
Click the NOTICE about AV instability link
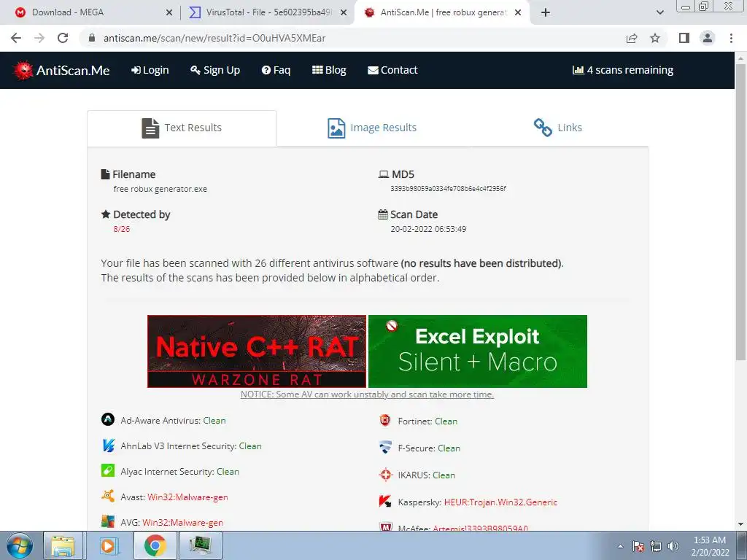(x=368, y=394)
